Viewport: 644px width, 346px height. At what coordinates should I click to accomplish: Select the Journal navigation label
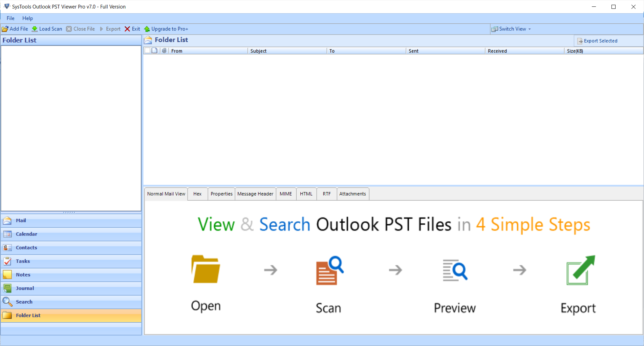click(25, 288)
